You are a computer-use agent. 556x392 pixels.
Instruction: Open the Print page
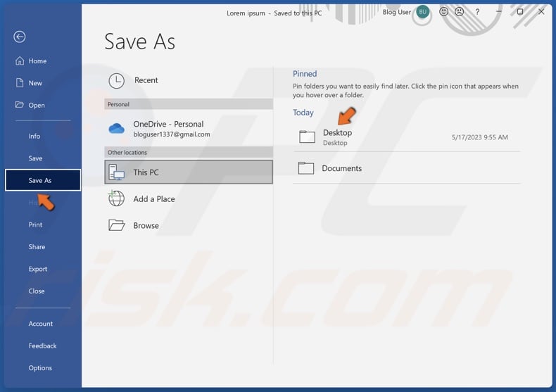(43, 225)
